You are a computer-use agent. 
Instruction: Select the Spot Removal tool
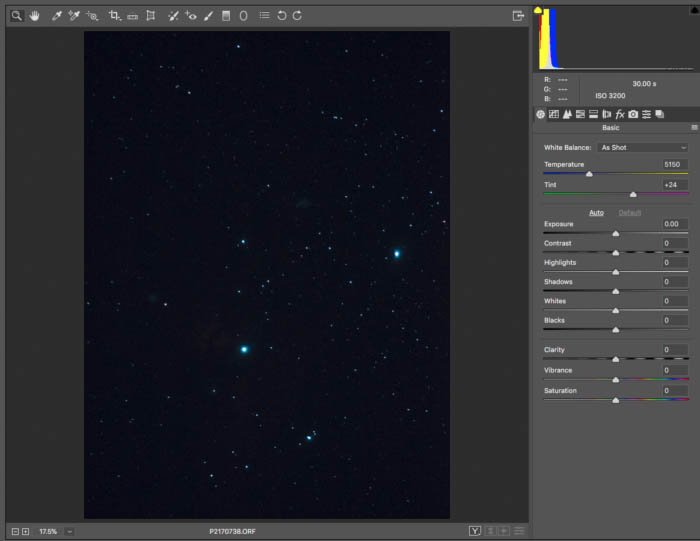pos(173,16)
